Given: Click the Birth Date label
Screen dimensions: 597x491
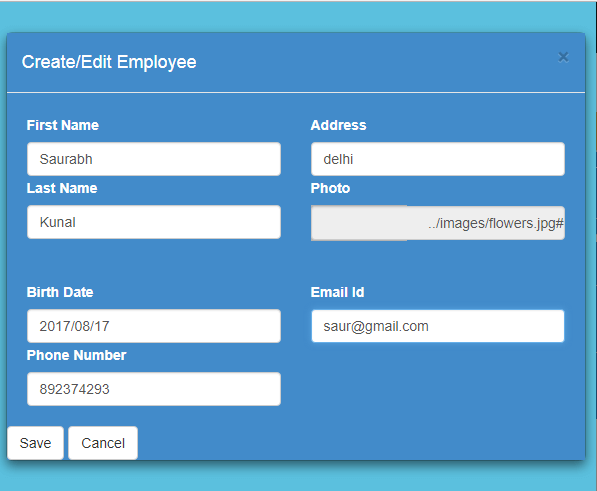Looking at the screenshot, I should pos(60,292).
